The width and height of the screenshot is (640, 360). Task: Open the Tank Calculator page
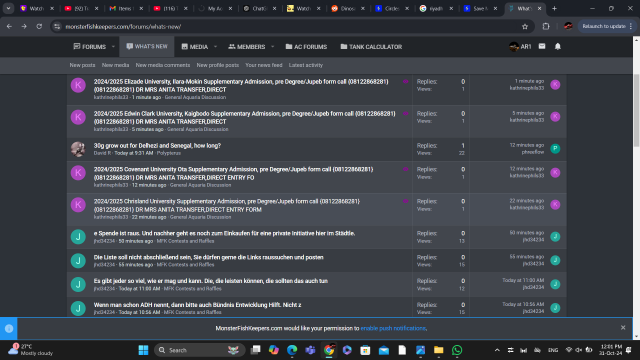coord(371,47)
